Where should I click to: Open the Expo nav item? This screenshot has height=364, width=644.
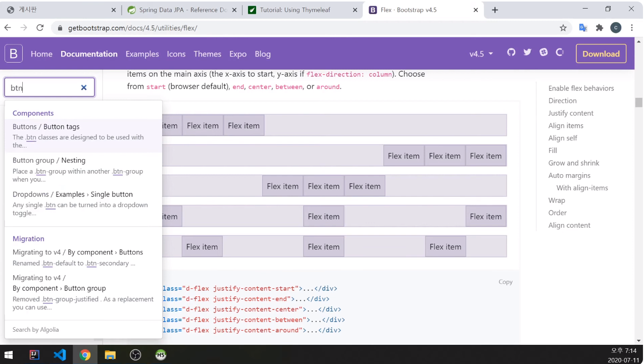238,54
